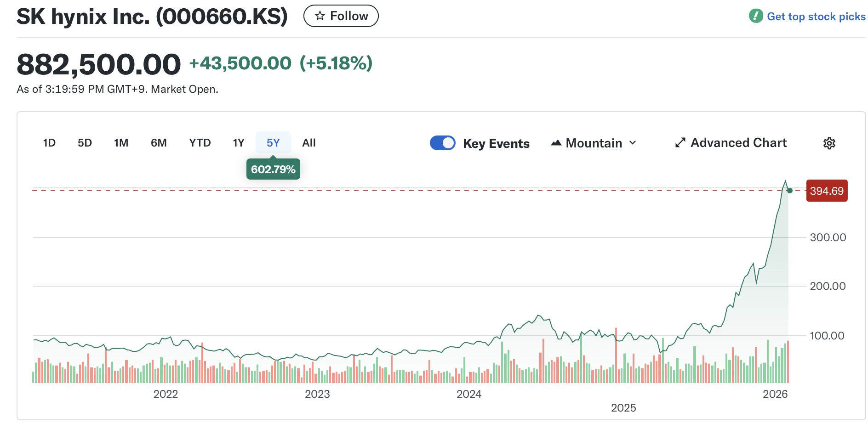Viewport: 868px width, 429px height.
Task: Choose the 1Y time range
Action: (239, 143)
